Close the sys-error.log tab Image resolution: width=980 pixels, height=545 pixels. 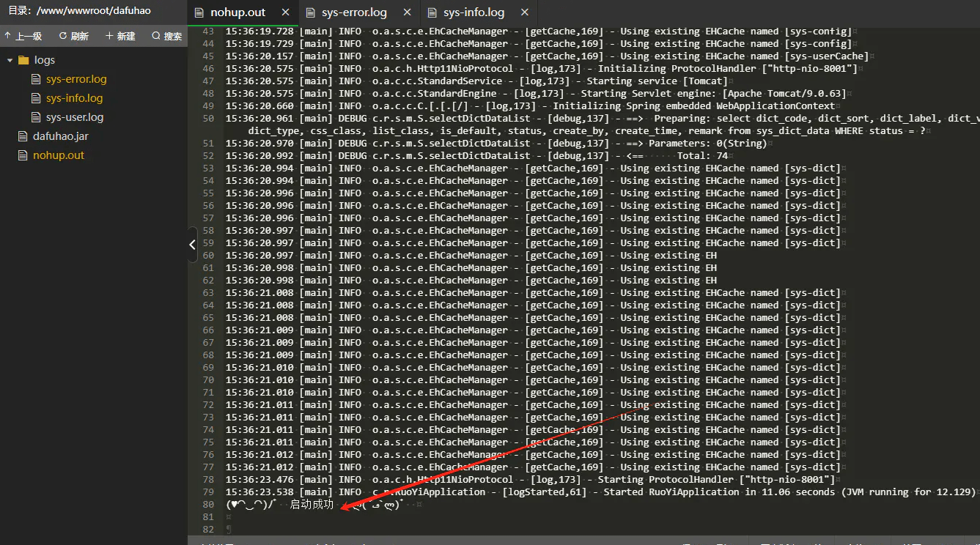[405, 12]
